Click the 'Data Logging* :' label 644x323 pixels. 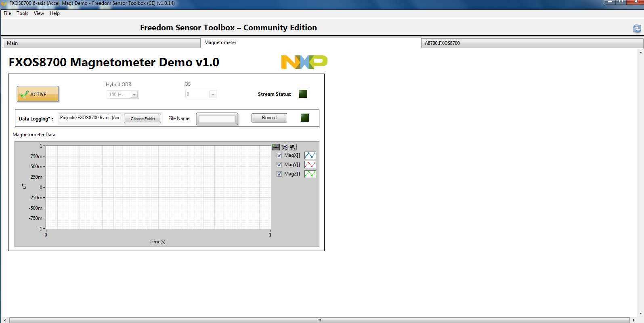tap(36, 119)
